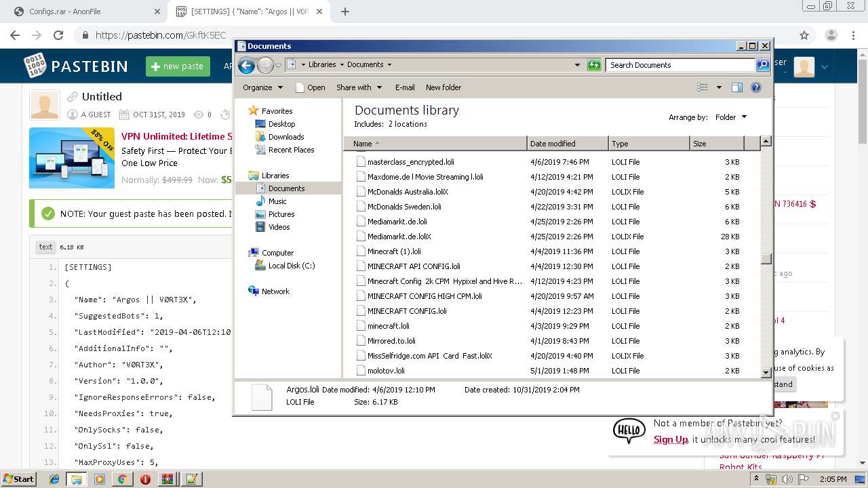Viewport: 868px width, 488px height.
Task: Open Local Disk (C:) in navigation pane
Action: click(x=291, y=266)
